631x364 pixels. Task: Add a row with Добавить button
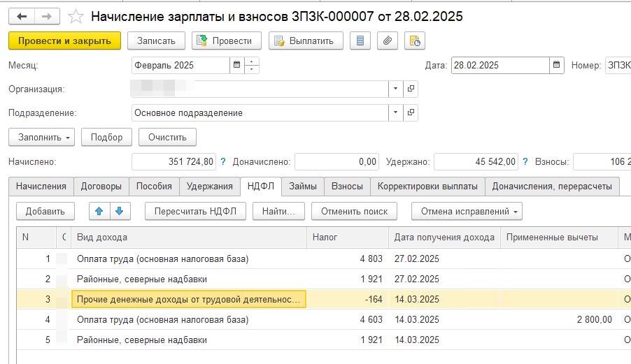[x=45, y=211]
